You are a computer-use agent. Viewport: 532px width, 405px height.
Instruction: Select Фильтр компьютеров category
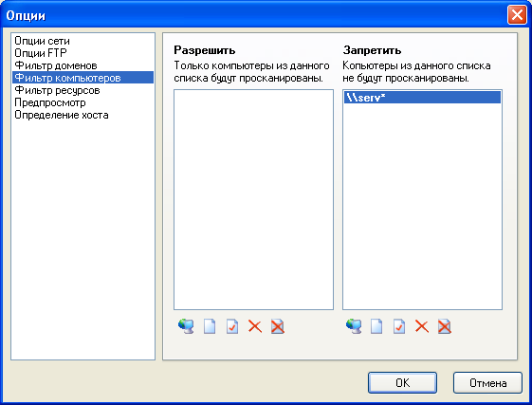pyautogui.click(x=83, y=78)
